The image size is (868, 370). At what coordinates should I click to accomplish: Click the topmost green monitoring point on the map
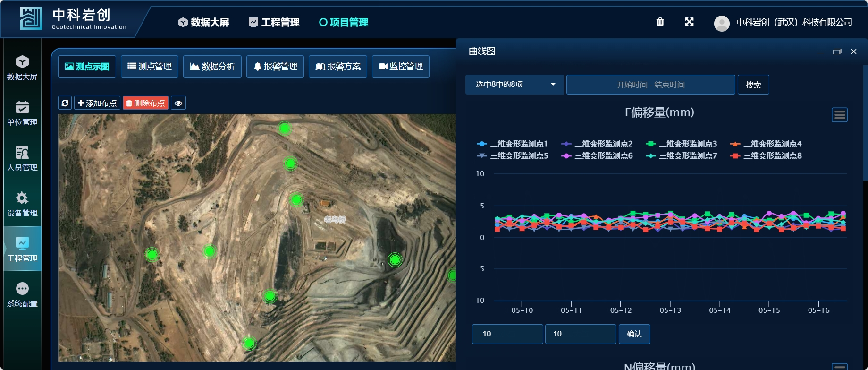284,128
